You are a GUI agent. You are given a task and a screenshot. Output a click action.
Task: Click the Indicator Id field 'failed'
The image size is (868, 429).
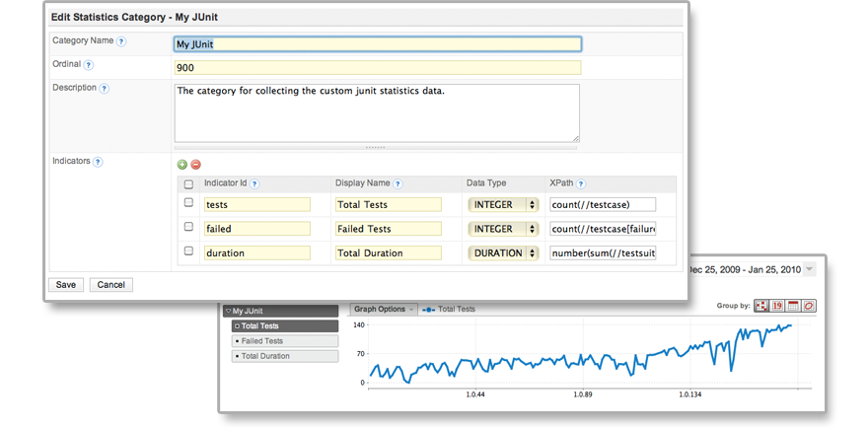(x=256, y=229)
